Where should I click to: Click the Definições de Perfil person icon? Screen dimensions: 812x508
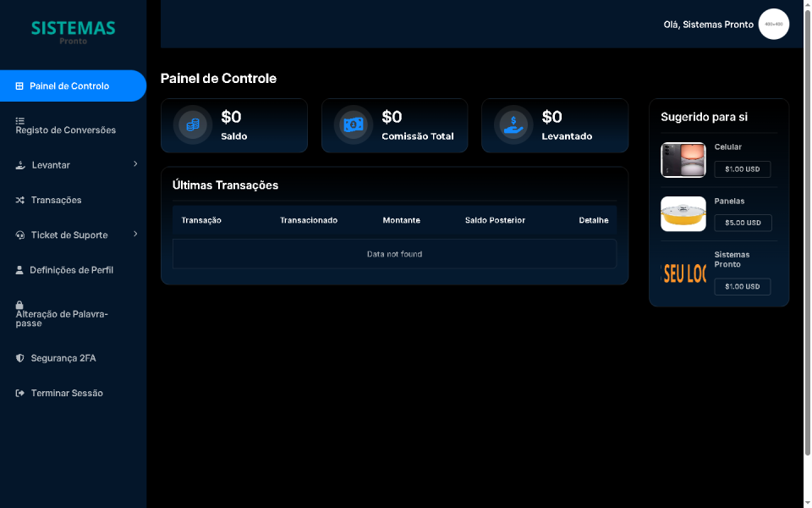coord(19,270)
